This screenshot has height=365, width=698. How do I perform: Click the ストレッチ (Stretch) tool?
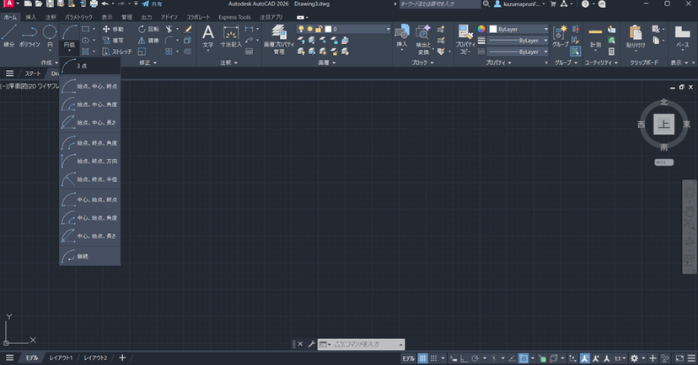point(117,52)
